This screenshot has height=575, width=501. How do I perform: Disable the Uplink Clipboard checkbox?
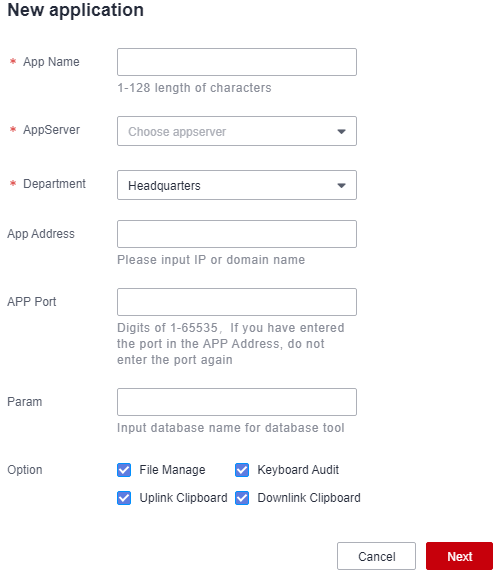[x=124, y=498]
